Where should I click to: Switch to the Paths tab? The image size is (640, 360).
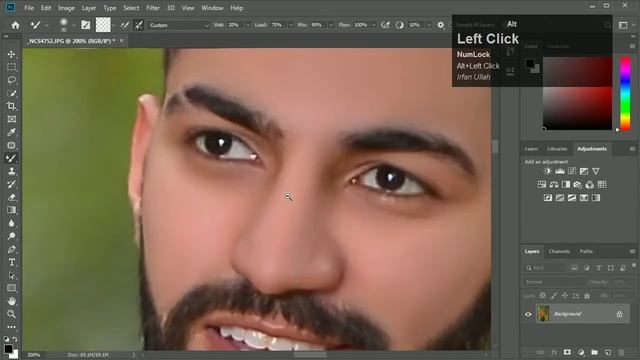click(586, 251)
